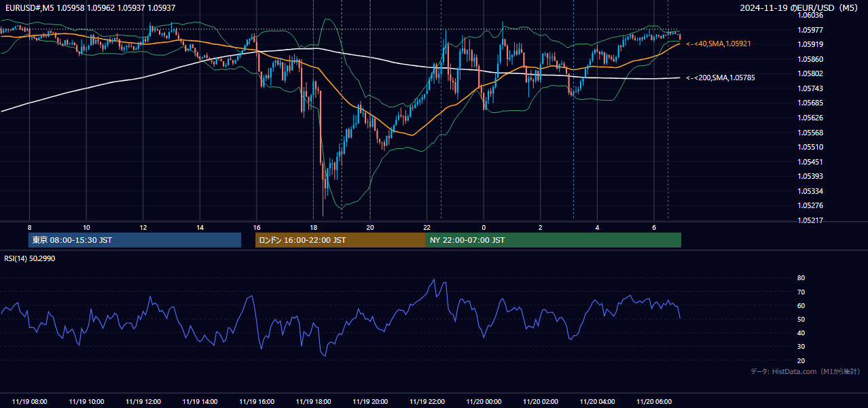The height and width of the screenshot is (408, 868).
Task: Click hour tick 16 under price chart
Action: pyautogui.click(x=257, y=227)
